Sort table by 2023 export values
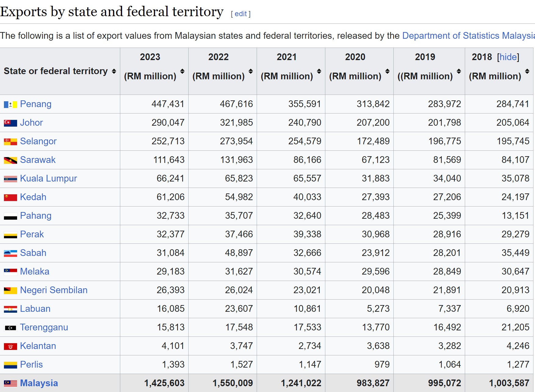Viewport: 535px width, 392px height. coord(182,71)
